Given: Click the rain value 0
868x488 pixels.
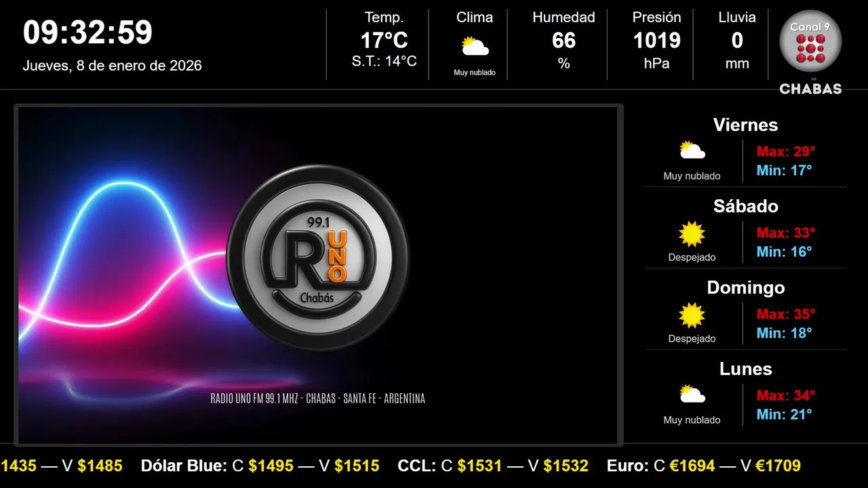Looking at the screenshot, I should (x=737, y=41).
